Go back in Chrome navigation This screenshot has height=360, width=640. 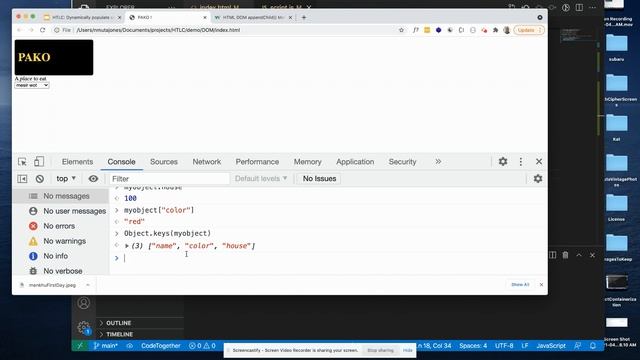pos(19,30)
